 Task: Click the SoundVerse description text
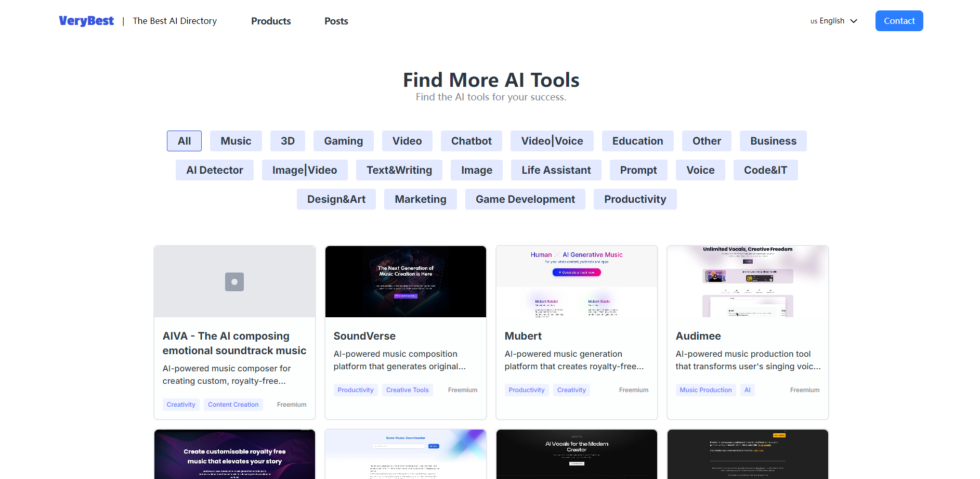pos(400,360)
